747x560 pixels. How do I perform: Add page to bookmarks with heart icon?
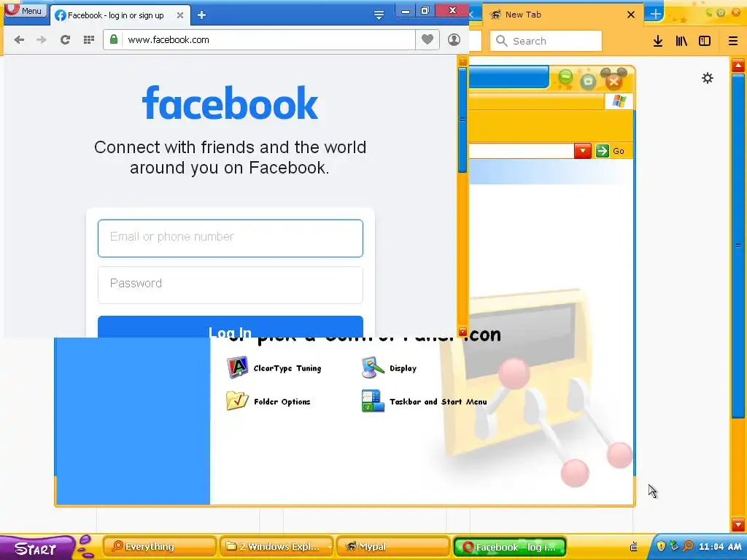click(427, 39)
